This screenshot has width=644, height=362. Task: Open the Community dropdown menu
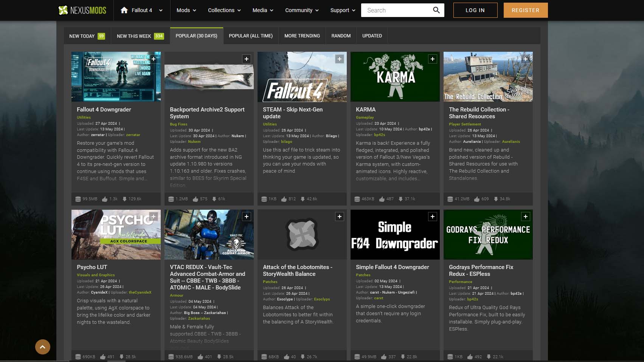[x=302, y=10]
